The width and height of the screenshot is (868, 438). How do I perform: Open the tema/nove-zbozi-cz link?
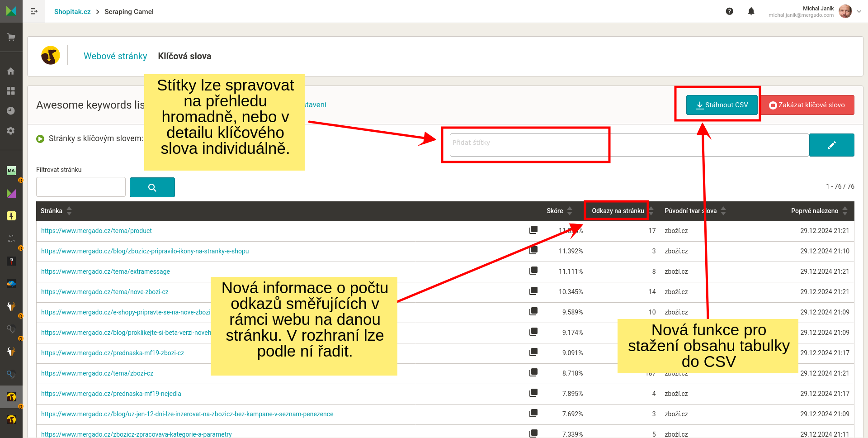[x=104, y=292]
